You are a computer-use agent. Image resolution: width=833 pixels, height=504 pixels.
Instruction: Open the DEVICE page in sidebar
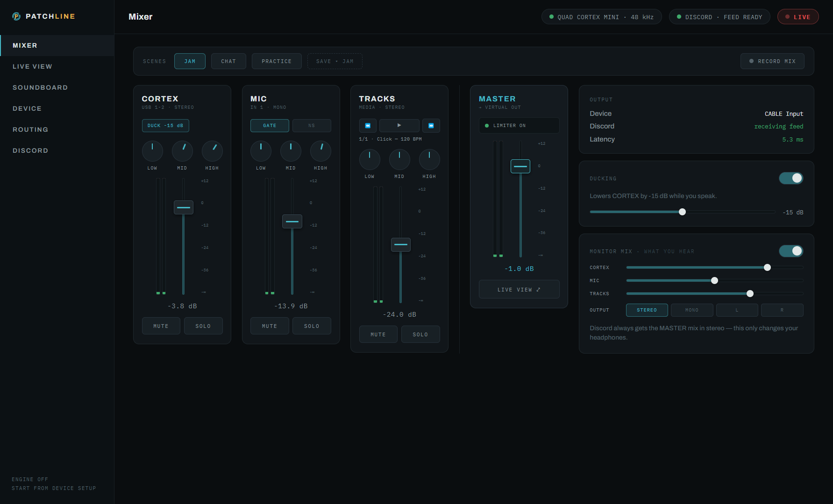tap(57, 108)
